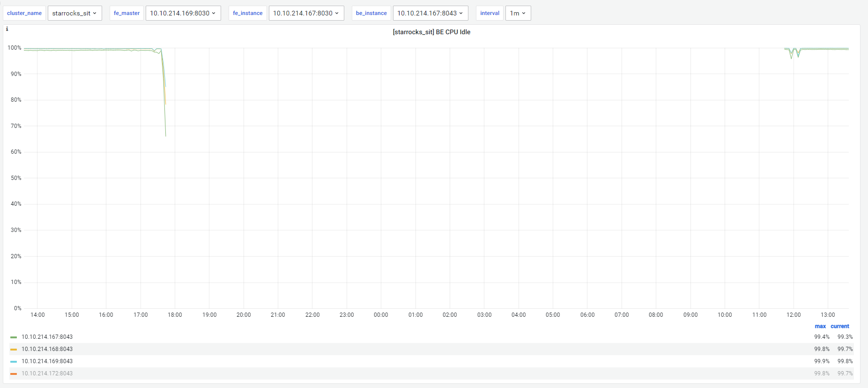Show the hidden 10.10.214.172:8043 series
The width and height of the screenshot is (868, 388).
[47, 373]
